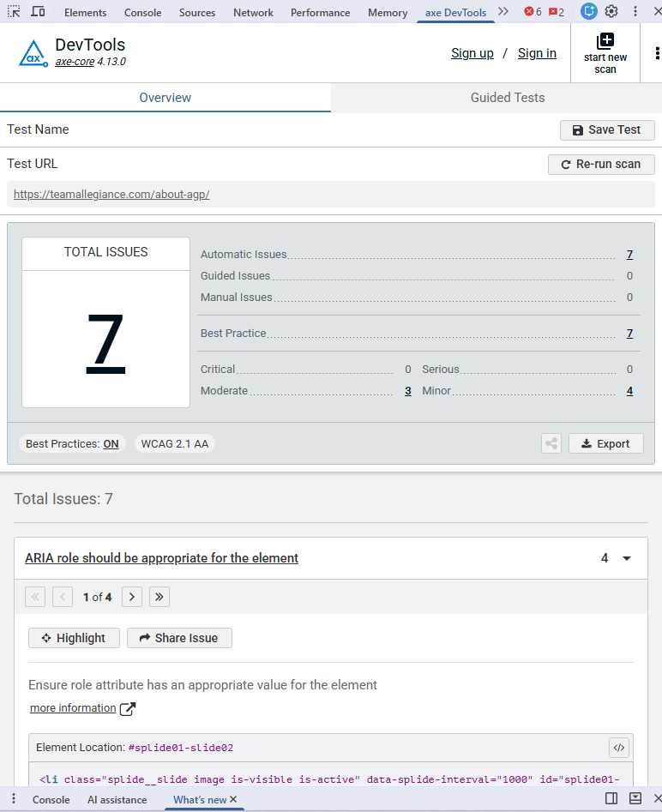Open DevTools settings gear
The image size is (662, 812).
point(611,11)
